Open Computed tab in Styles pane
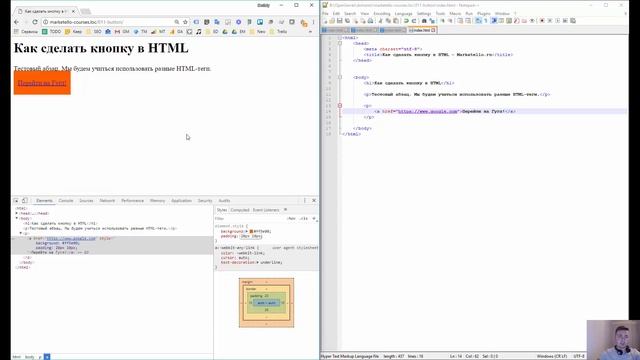This screenshot has width=640, height=360. pos(240,210)
